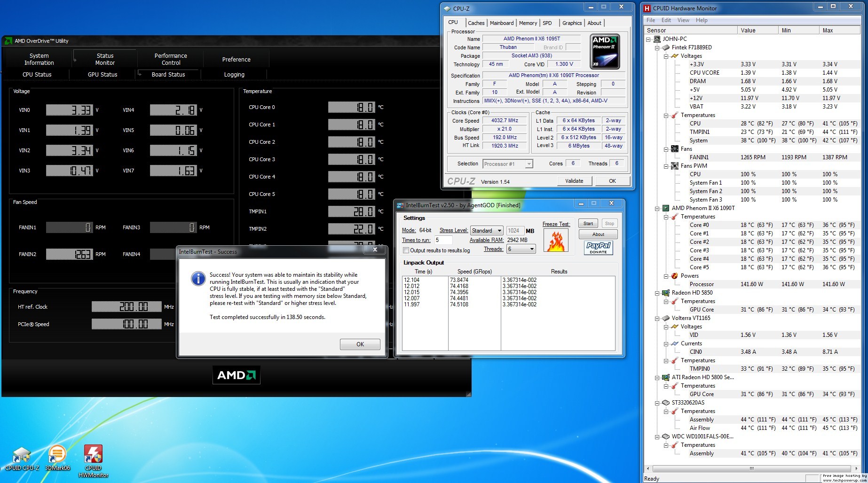868x483 pixels.
Task: Toggle Output results to results.log checkbox
Action: click(x=406, y=250)
